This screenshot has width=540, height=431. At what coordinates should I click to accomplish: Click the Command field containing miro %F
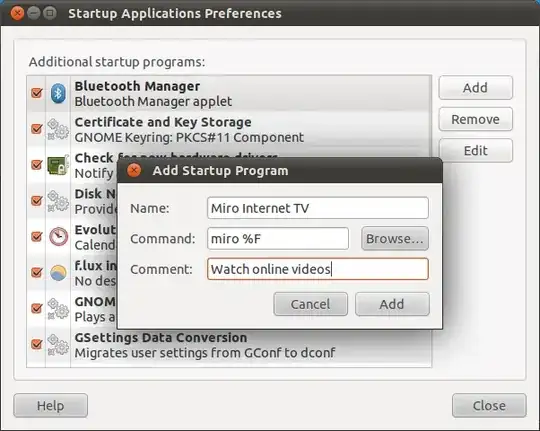click(x=278, y=238)
